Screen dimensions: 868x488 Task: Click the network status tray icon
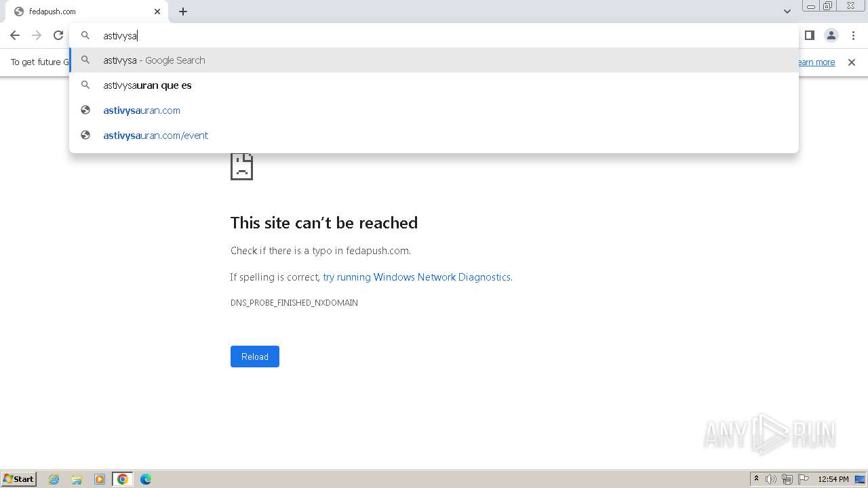click(787, 479)
